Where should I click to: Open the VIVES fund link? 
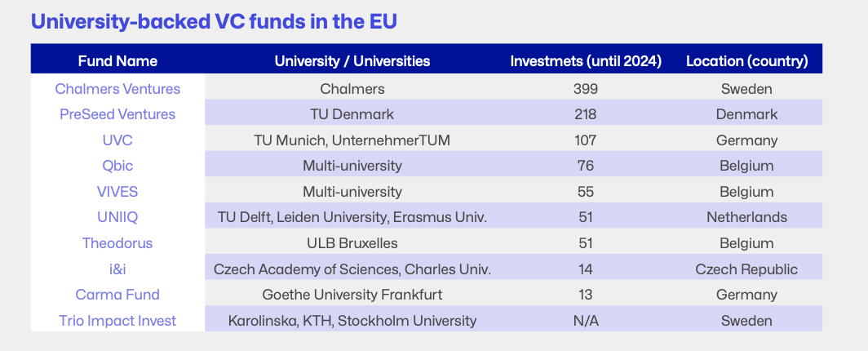[117, 192]
